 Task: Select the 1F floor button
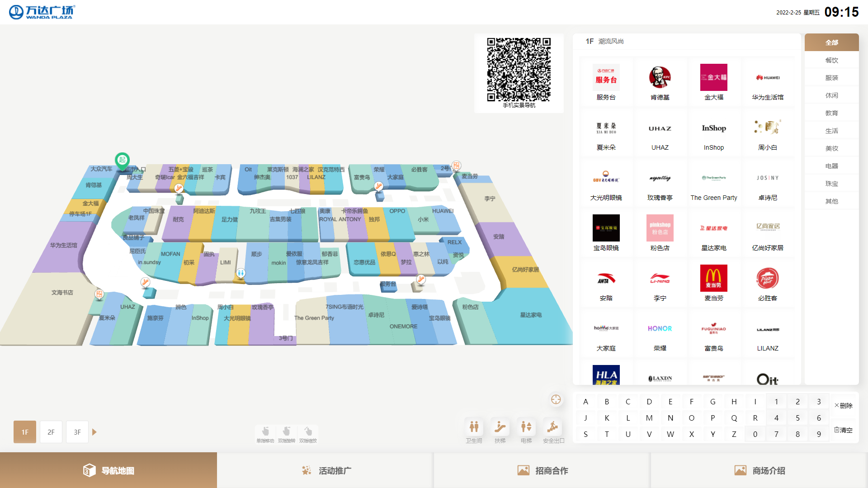tap(25, 432)
